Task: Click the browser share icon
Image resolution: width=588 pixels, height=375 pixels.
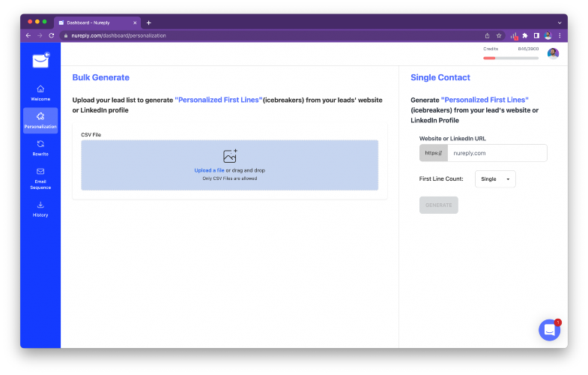Action: pyautogui.click(x=487, y=36)
